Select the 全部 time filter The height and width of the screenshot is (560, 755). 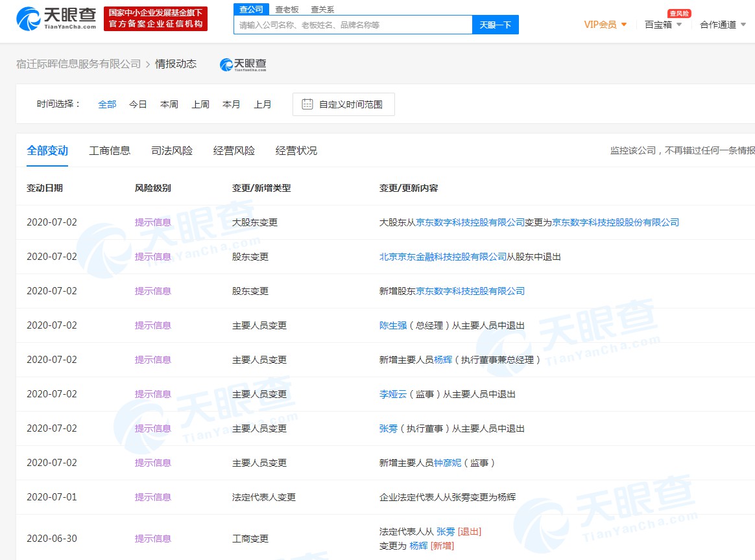tap(107, 104)
